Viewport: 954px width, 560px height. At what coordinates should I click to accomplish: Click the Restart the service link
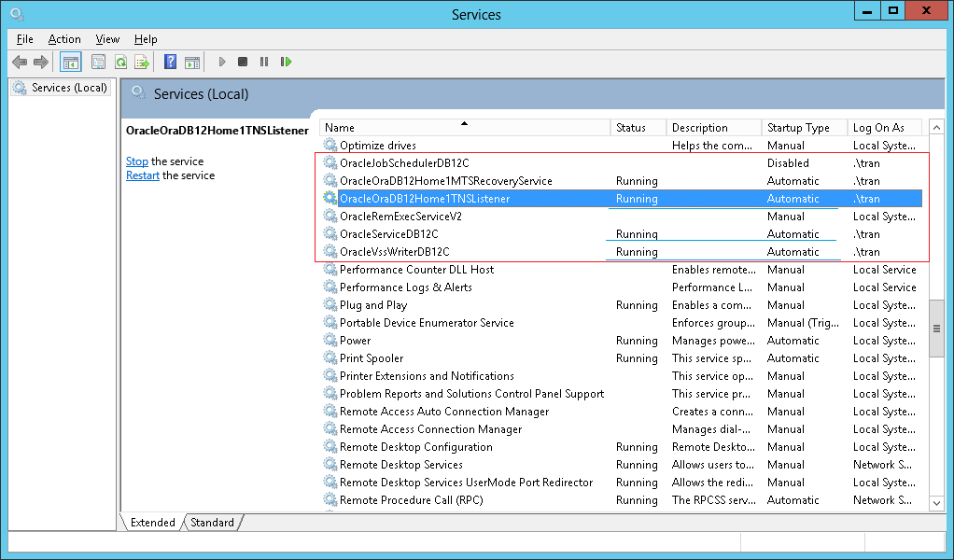[143, 175]
